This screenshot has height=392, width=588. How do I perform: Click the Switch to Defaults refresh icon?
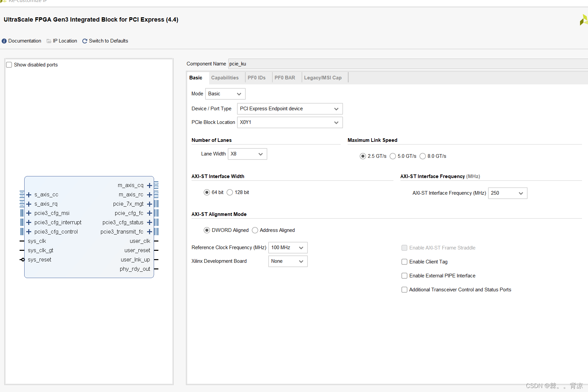point(85,41)
